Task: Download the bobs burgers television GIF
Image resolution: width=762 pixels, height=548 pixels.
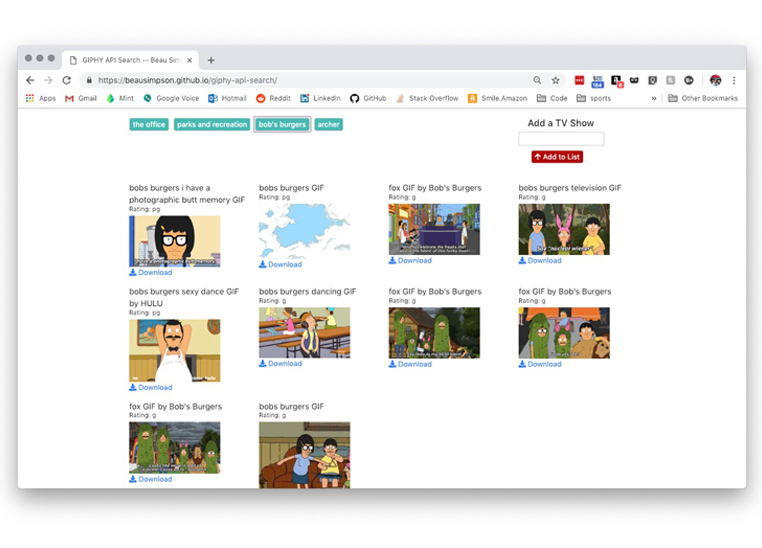Action: (540, 260)
